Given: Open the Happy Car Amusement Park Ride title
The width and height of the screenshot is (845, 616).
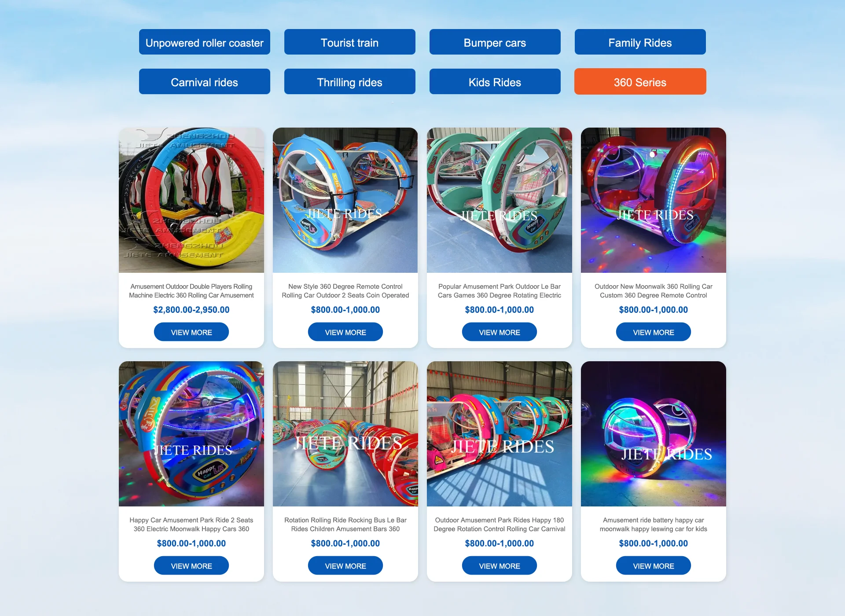Looking at the screenshot, I should (191, 524).
